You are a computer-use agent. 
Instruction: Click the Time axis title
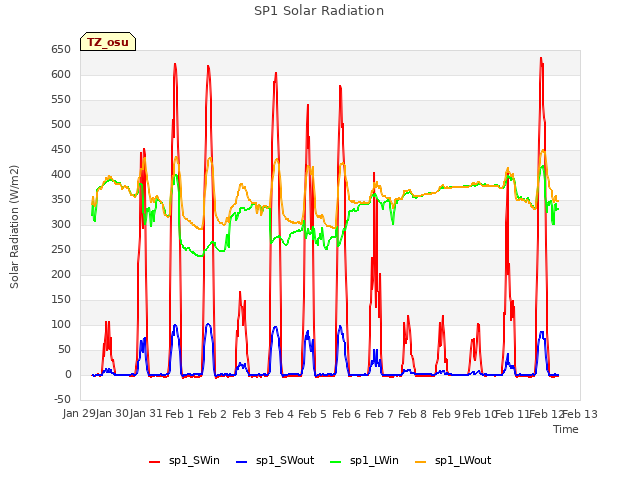566,429
